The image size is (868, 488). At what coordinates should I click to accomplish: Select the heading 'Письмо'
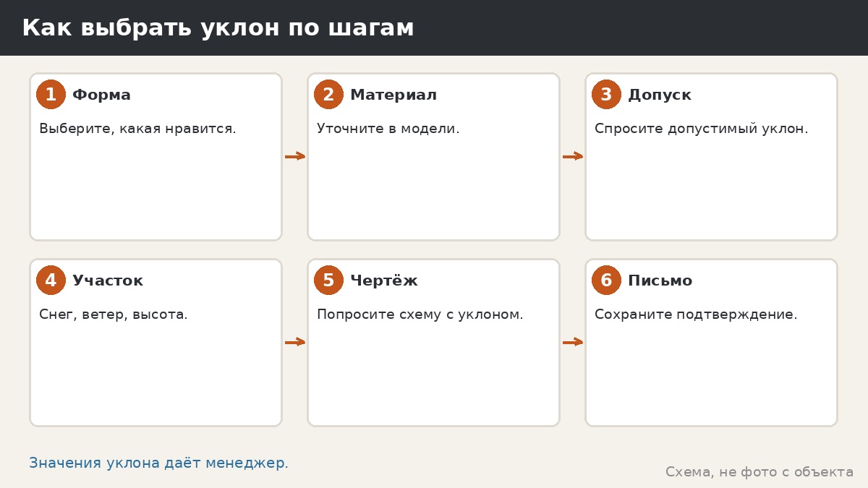660,281
